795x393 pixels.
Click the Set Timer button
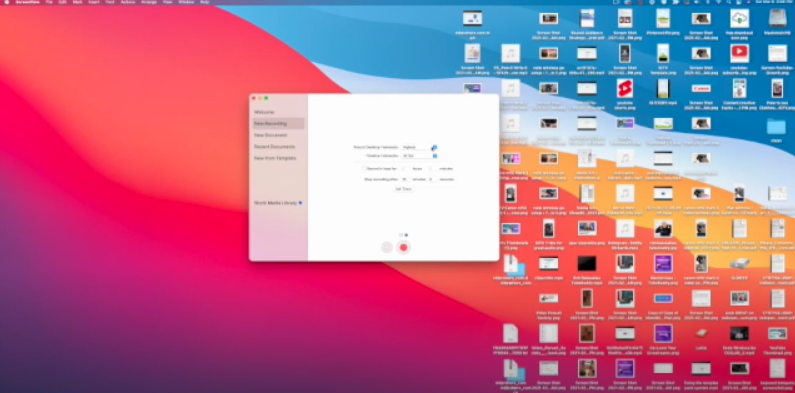pyautogui.click(x=403, y=189)
